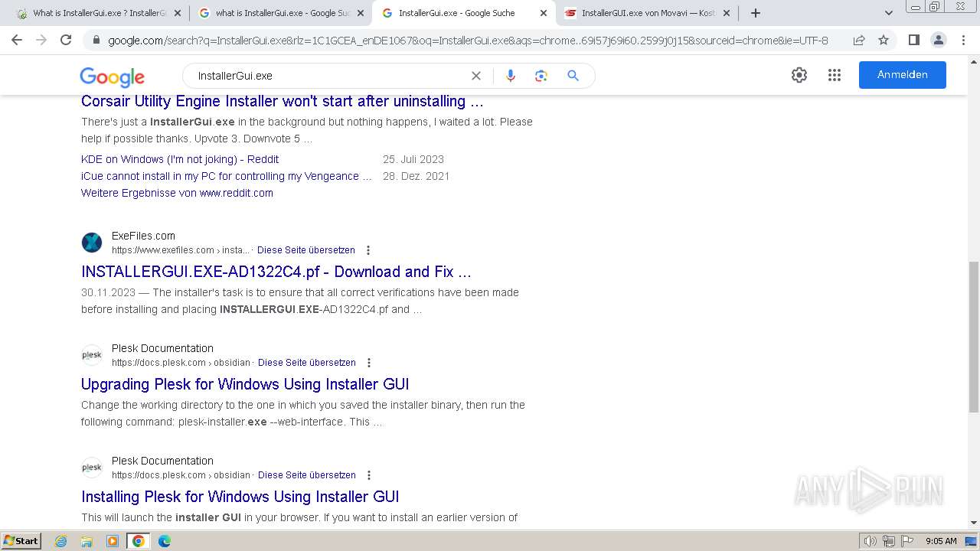Viewport: 980px width, 551px height.
Task: Open a new browser tab
Action: tap(756, 13)
